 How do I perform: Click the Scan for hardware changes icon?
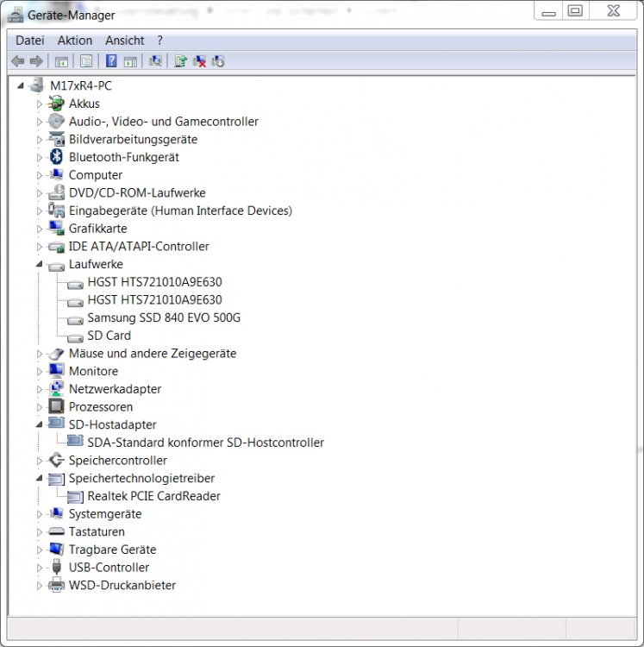[x=155, y=61]
